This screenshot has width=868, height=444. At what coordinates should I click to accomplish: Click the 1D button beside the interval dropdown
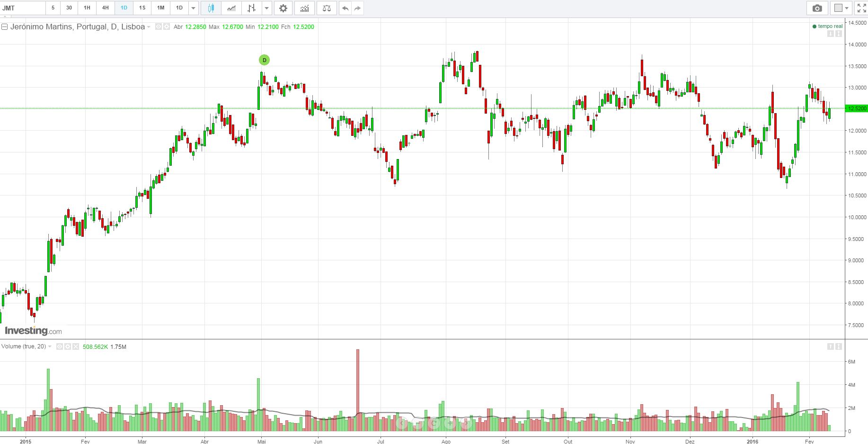[x=179, y=8]
